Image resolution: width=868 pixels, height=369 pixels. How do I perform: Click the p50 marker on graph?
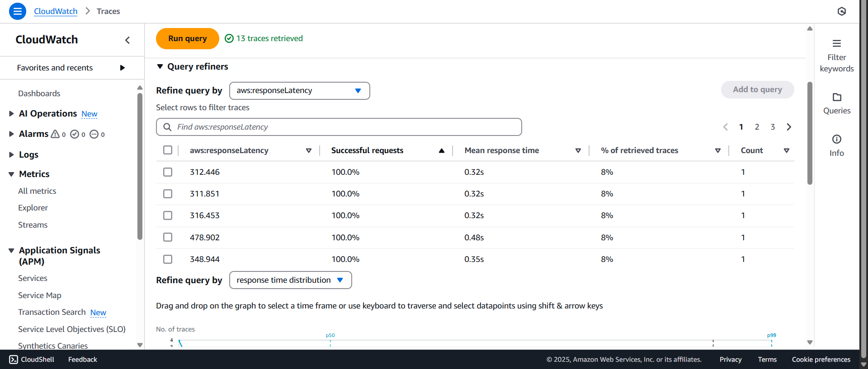click(330, 336)
